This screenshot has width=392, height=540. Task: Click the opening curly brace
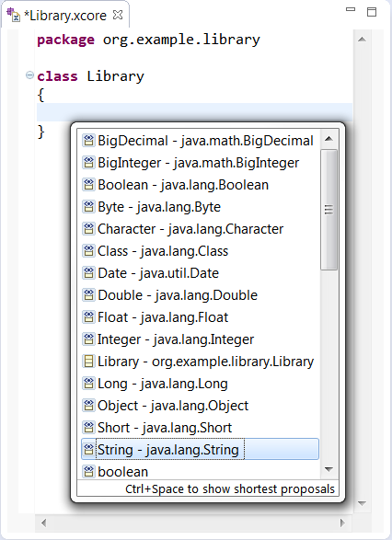[x=40, y=95]
